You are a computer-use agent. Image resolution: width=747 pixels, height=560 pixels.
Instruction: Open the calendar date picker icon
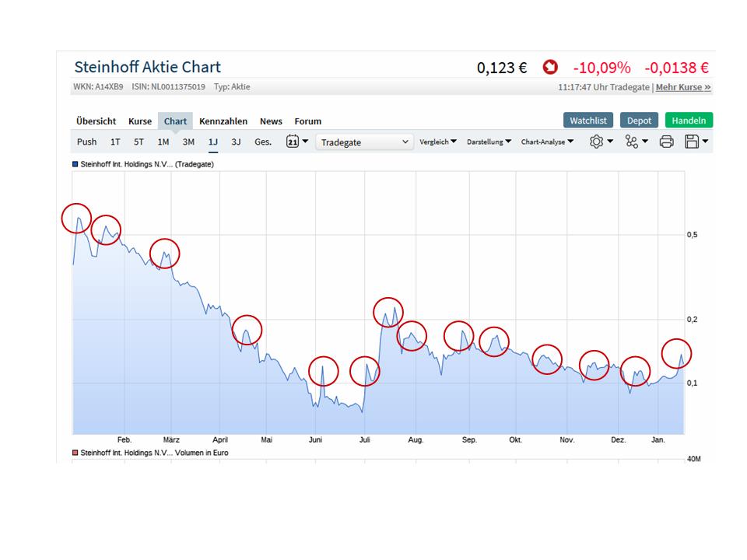pyautogui.click(x=292, y=142)
